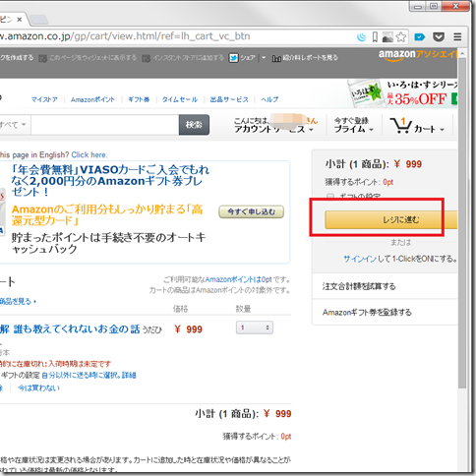Viewport: 476px width, 476px height.
Task: Open the book title link in cart
Action: click(x=70, y=329)
